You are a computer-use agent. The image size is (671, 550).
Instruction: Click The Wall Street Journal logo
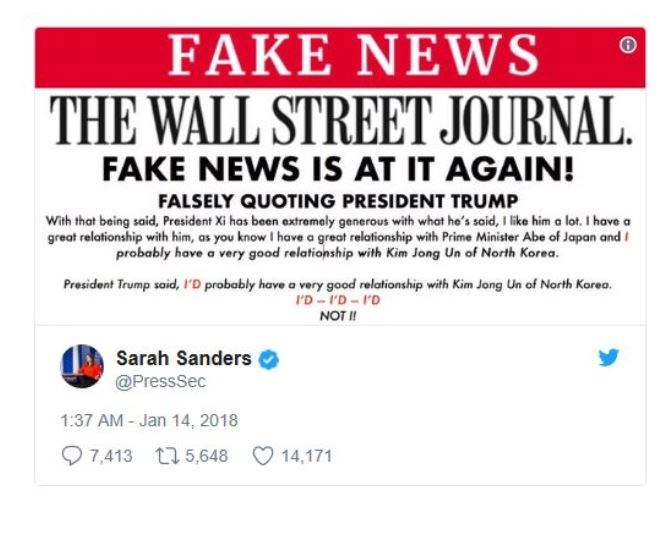pyautogui.click(x=340, y=121)
